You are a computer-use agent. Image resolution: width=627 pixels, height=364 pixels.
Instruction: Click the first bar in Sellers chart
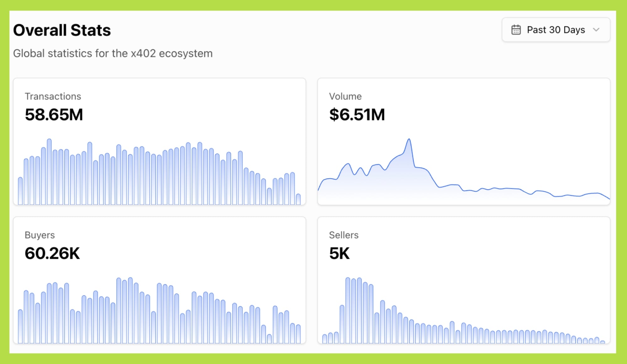[325, 339]
